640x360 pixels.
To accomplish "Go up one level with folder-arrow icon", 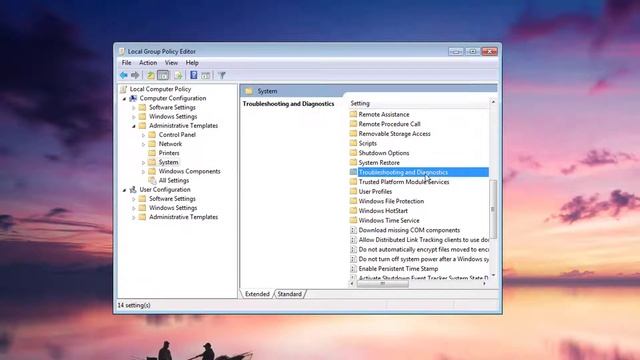I will (151, 75).
